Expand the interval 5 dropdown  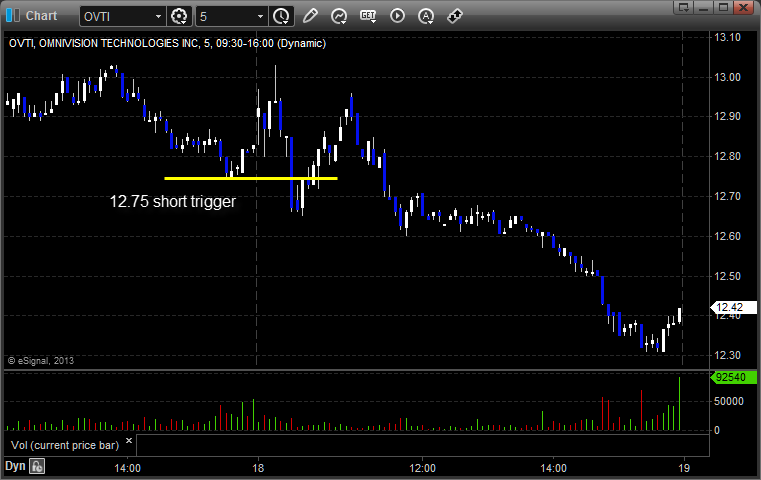pos(261,17)
